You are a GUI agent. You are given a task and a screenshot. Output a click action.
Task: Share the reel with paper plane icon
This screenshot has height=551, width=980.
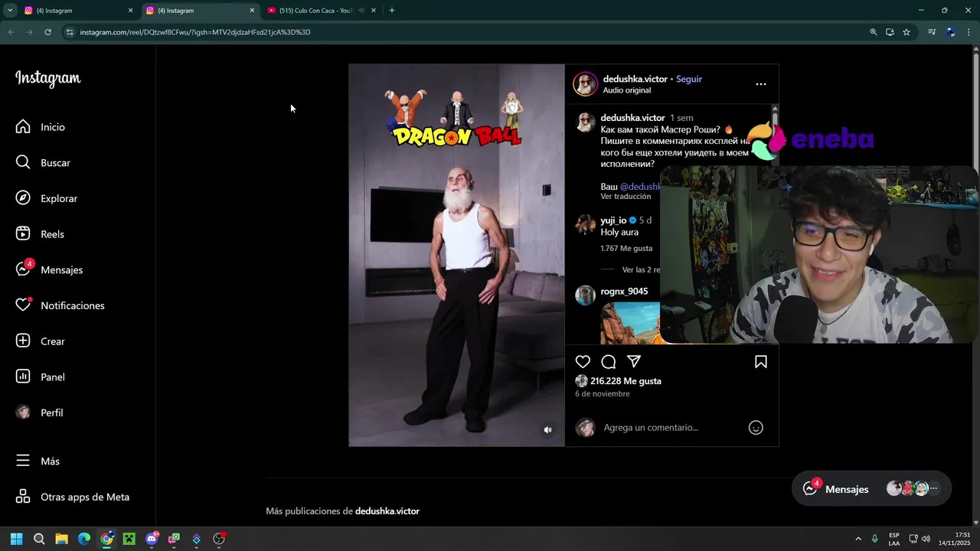(634, 361)
